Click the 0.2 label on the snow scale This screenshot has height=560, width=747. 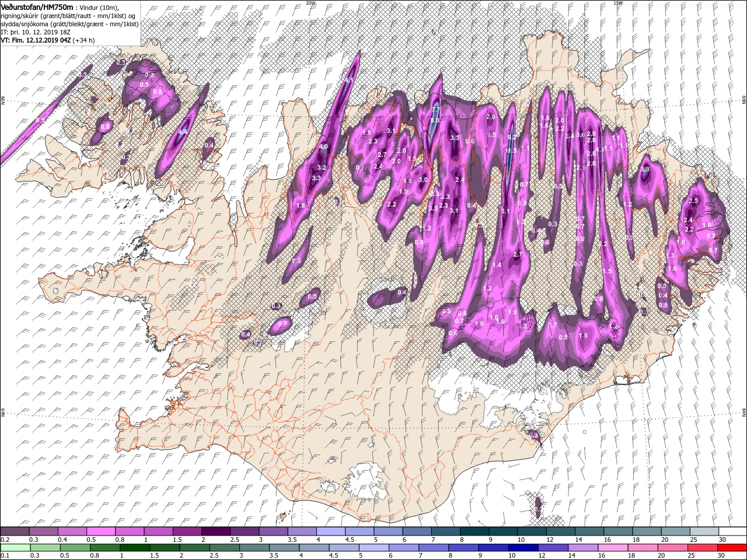pos(5,540)
